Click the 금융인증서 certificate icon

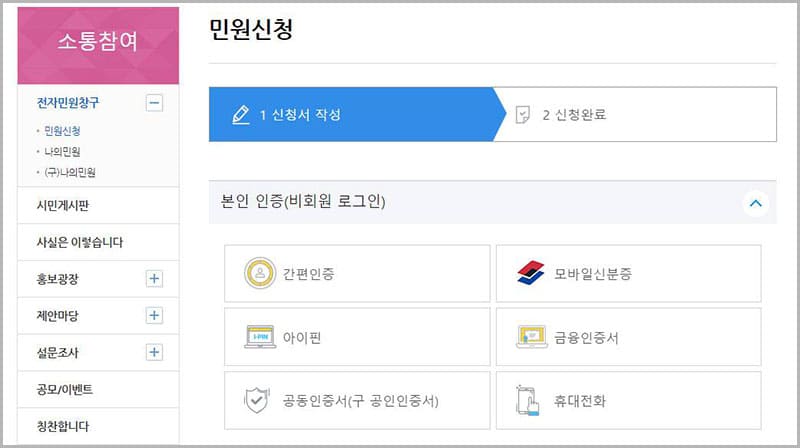(x=530, y=337)
